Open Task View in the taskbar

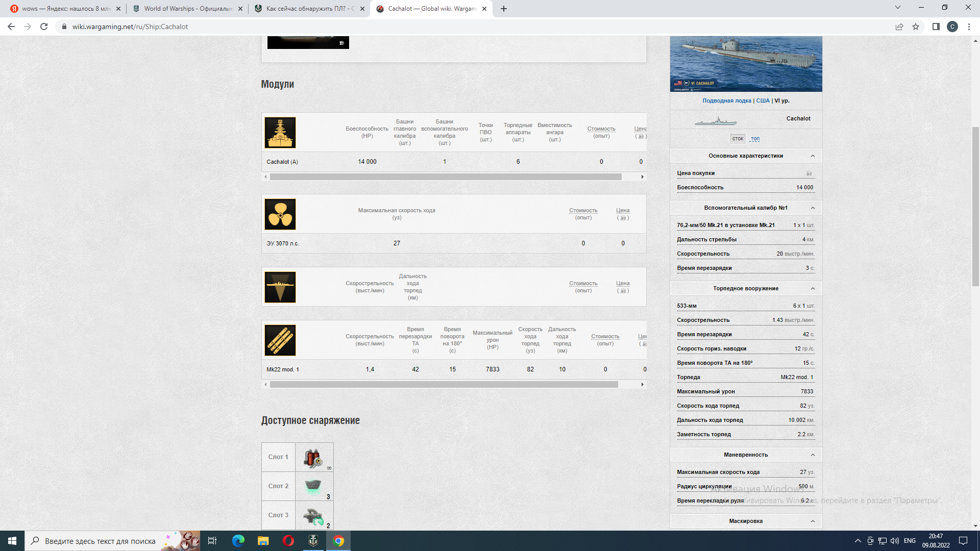[212, 541]
